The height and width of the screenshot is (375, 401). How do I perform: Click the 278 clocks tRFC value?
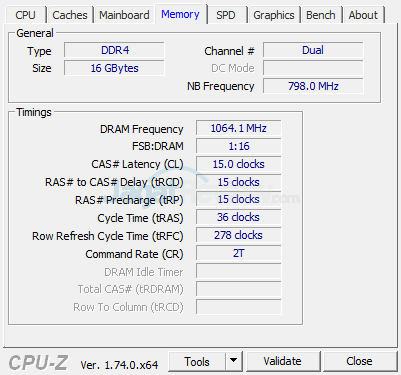(x=239, y=235)
